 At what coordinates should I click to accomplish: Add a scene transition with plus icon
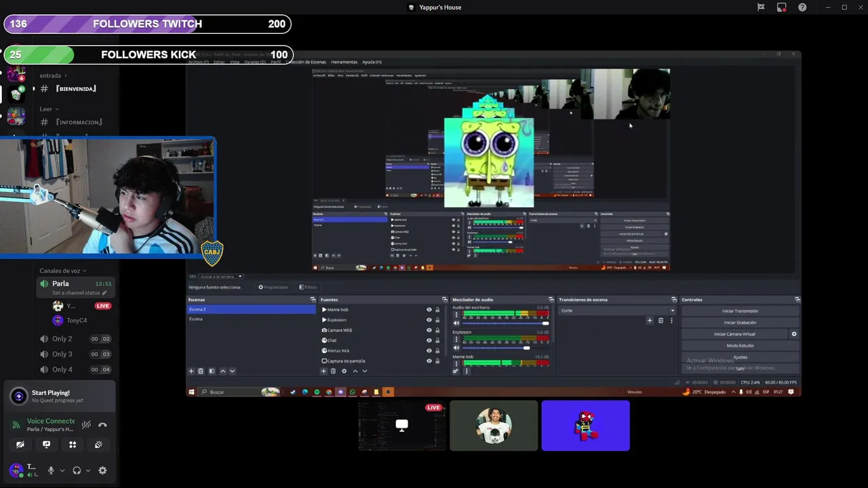(x=649, y=321)
